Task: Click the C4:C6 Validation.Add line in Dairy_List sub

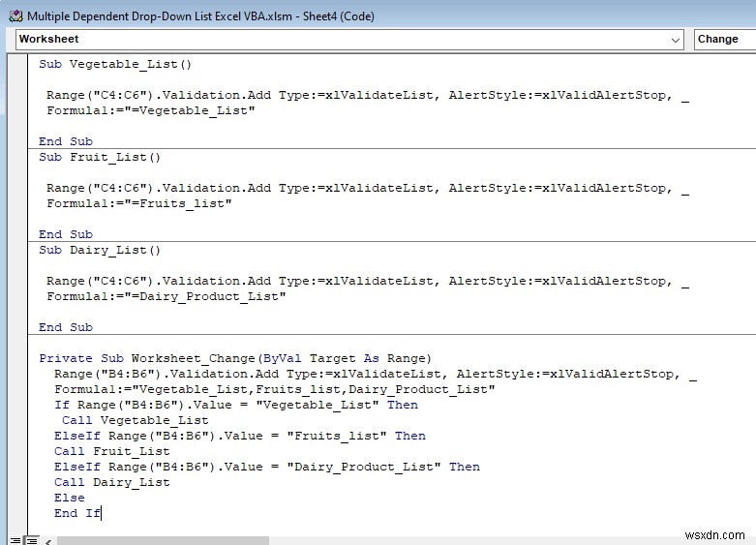Action: [x=368, y=281]
